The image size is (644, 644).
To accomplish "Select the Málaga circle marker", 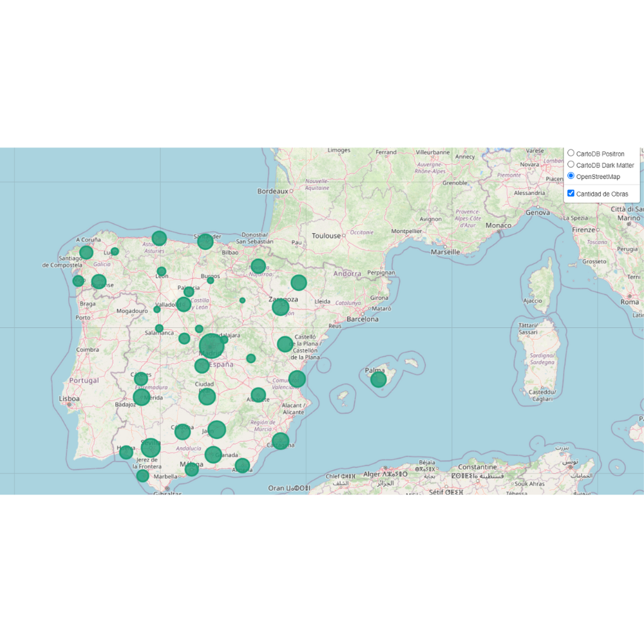I will (x=191, y=469).
